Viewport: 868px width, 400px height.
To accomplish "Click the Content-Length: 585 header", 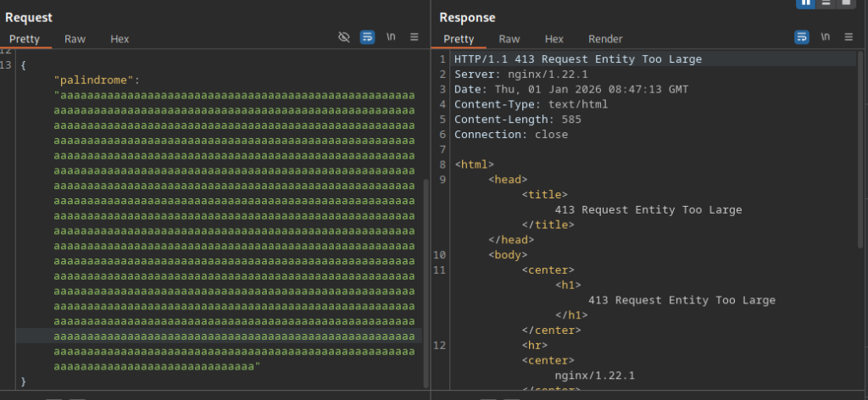I will pos(518,119).
